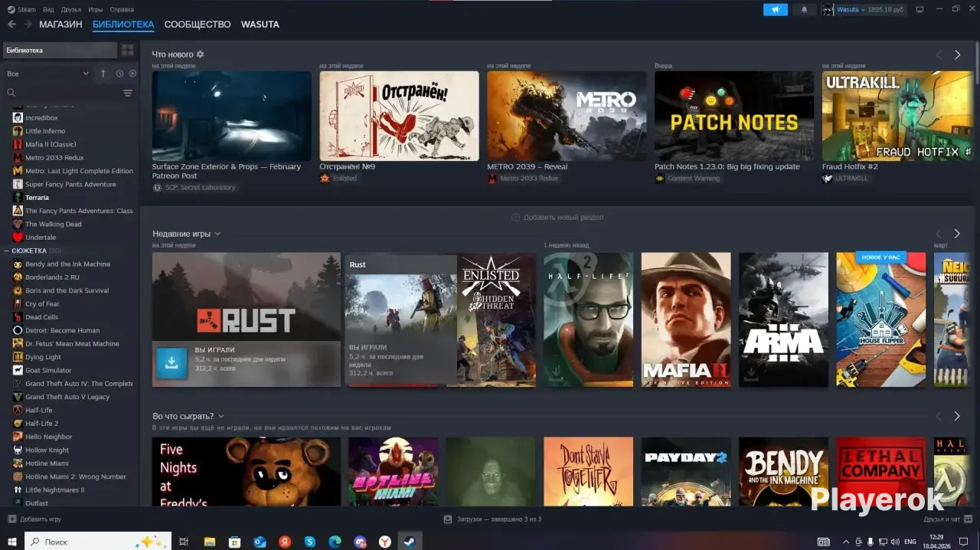Viewport: 980px width, 550px height.
Task: Select Terraria icon in the game list
Action: pyautogui.click(x=18, y=198)
